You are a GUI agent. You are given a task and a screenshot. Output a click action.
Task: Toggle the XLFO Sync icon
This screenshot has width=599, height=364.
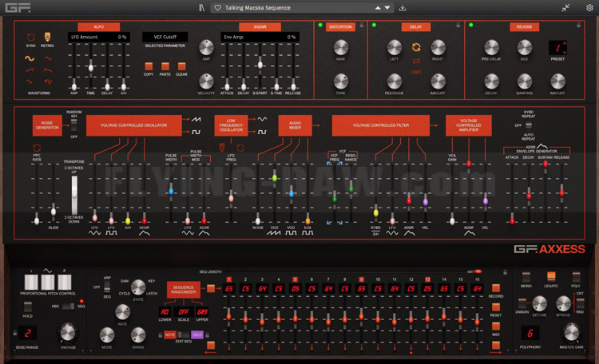coord(30,37)
